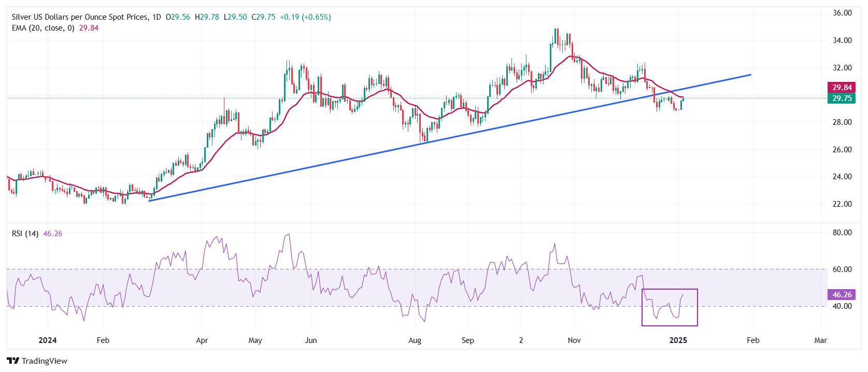Click the +0.19 (+0.65%) change value
The image size is (868, 372).
coord(305,17)
